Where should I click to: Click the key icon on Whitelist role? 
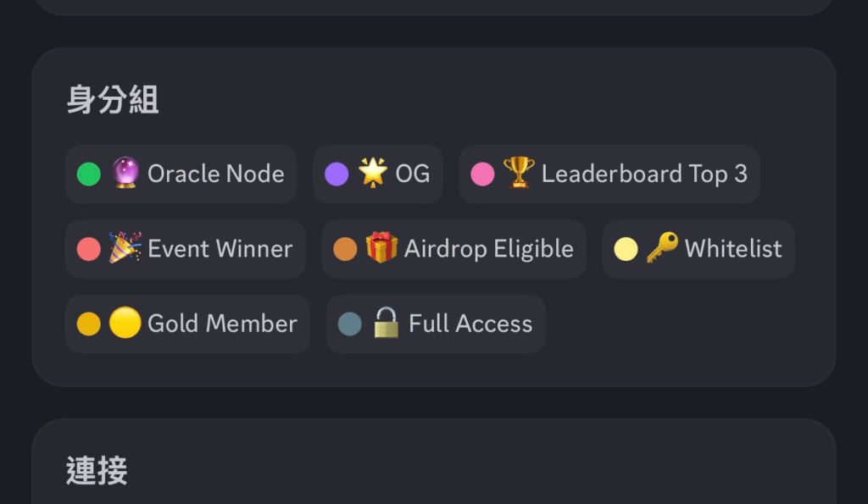(662, 248)
